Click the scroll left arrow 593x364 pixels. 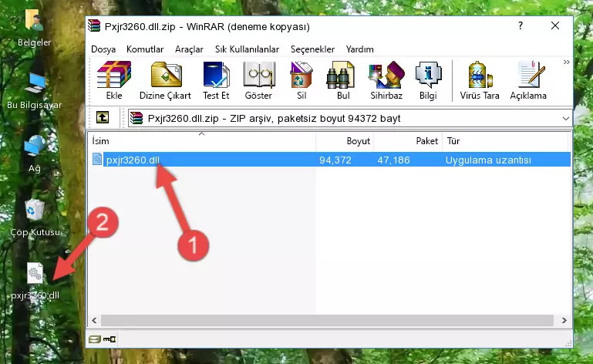tap(94, 321)
